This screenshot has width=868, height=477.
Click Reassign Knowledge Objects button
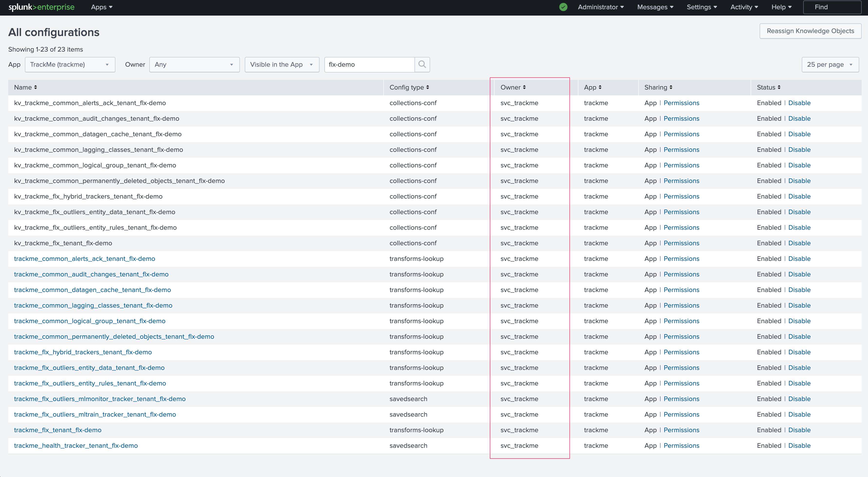coord(810,31)
